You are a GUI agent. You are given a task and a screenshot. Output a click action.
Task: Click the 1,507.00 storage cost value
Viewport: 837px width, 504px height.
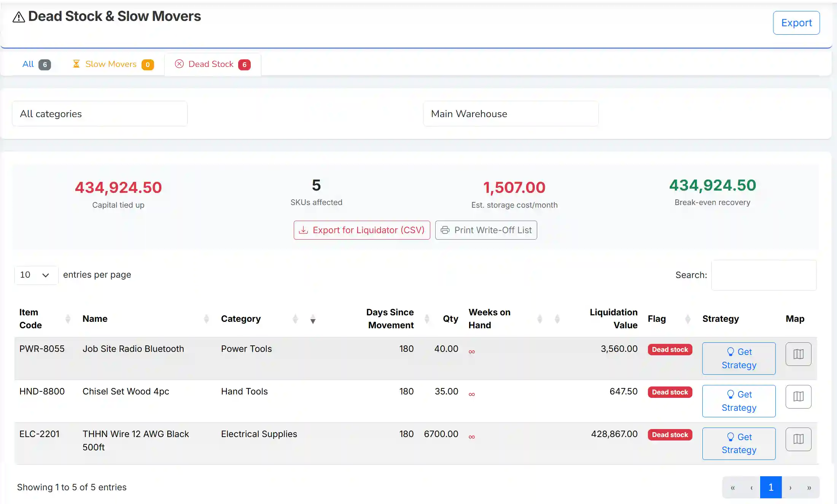(514, 188)
